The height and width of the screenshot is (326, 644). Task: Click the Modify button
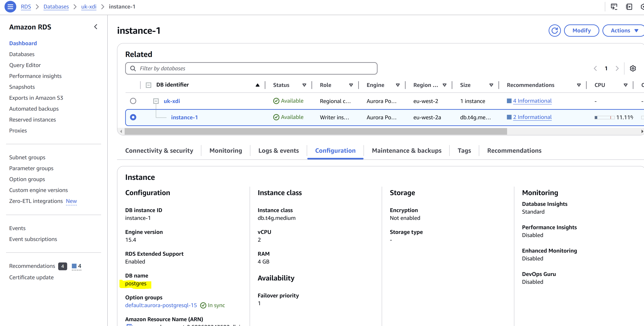pos(581,30)
